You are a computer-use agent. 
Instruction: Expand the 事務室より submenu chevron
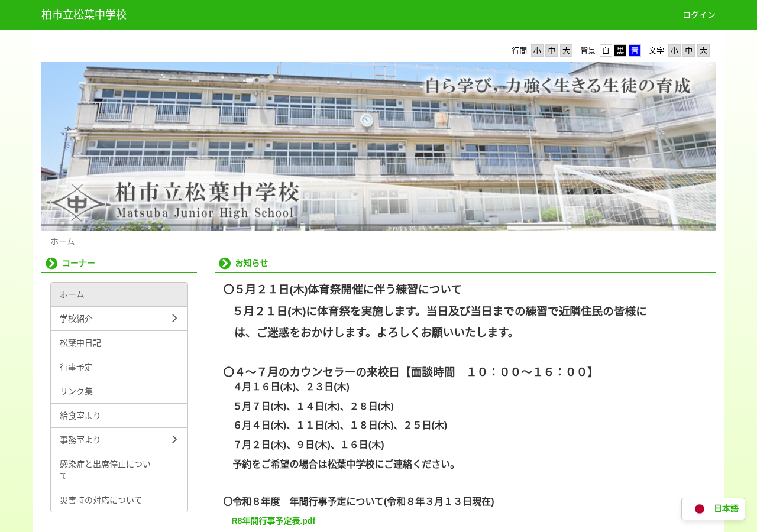174,440
